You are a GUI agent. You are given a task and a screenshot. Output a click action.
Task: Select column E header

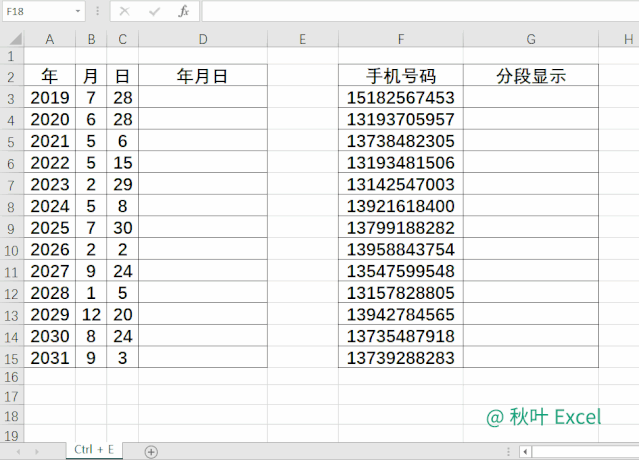coord(302,39)
